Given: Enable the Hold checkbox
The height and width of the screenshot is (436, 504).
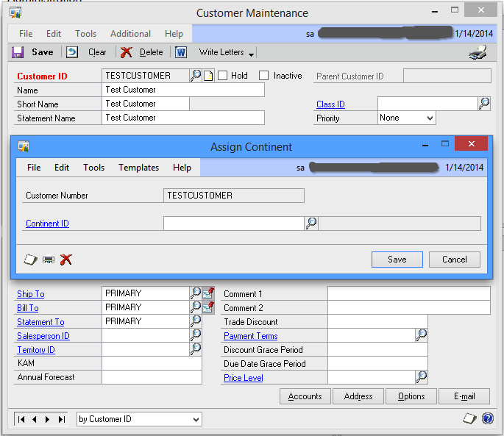Looking at the screenshot, I should tap(222, 76).
